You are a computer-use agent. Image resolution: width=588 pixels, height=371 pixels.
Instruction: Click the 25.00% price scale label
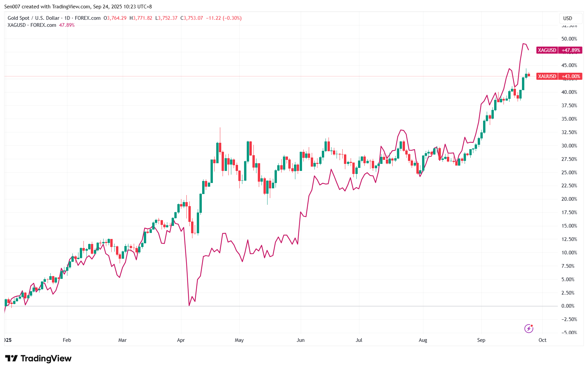pyautogui.click(x=569, y=173)
